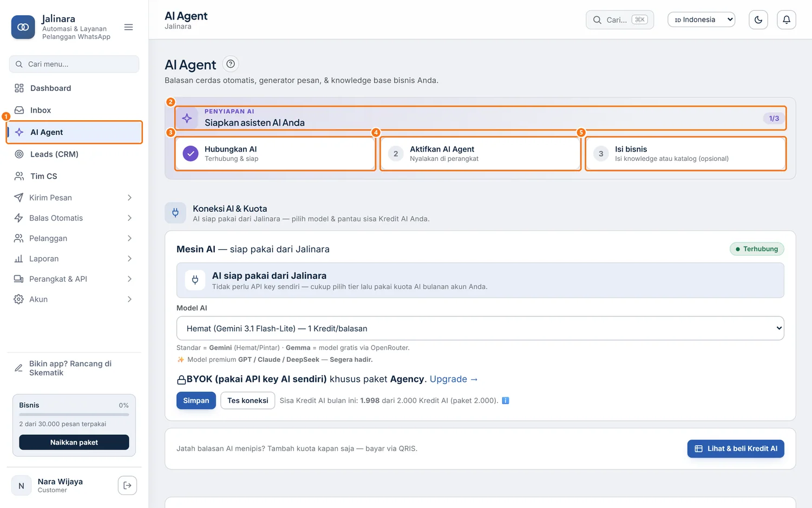Click the Simpan button
The width and height of the screenshot is (812, 508).
tap(196, 401)
